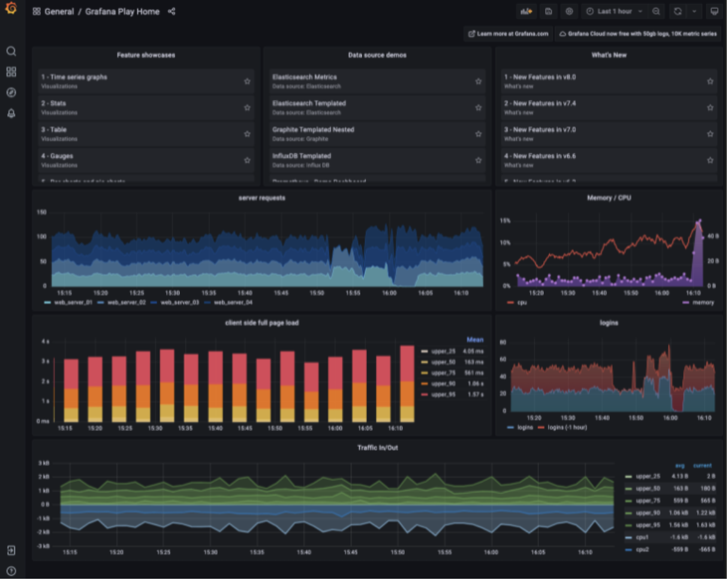Viewport: 728px width, 580px height.
Task: Open the Traffic In/Out panel title menu
Action: [377, 448]
